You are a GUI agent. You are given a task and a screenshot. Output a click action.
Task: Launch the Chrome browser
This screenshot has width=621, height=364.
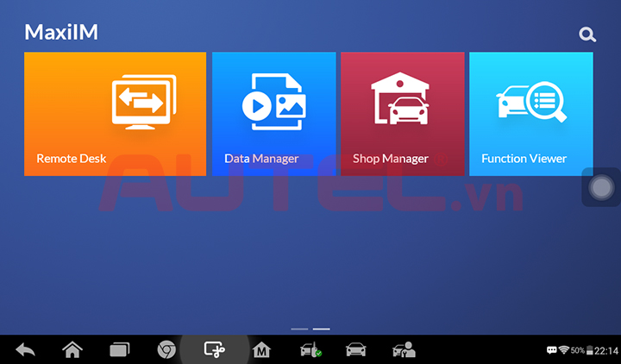(166, 350)
